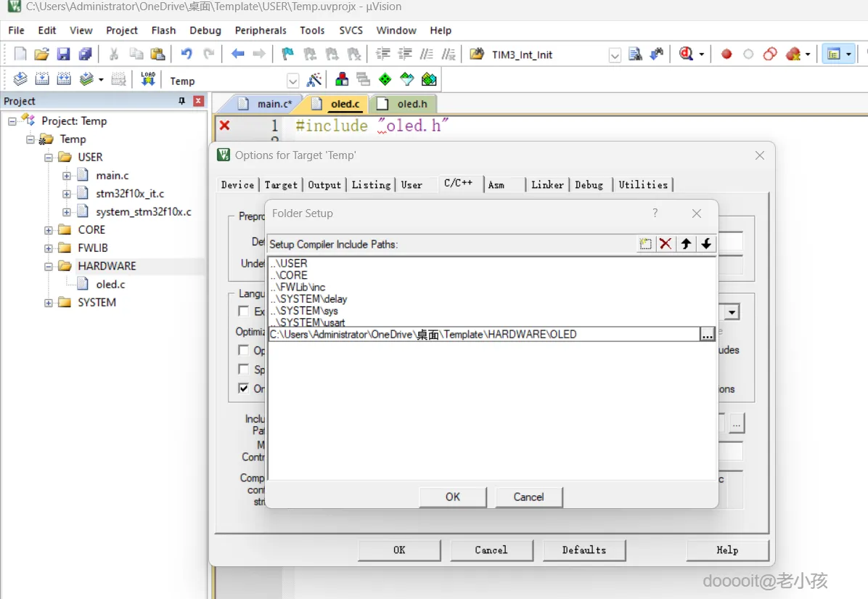Open the Temp target selection dropdown
Screen dimensions: 868x599
coord(292,81)
